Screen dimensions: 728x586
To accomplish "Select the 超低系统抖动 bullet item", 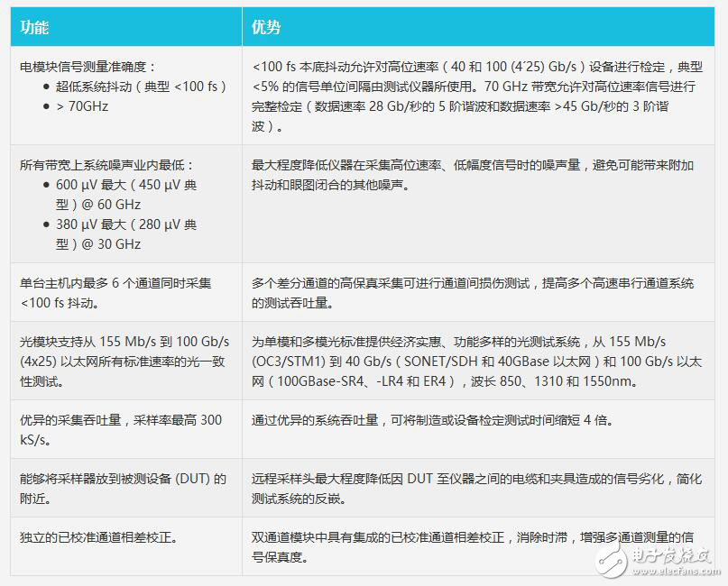I will pyautogui.click(x=139, y=87).
